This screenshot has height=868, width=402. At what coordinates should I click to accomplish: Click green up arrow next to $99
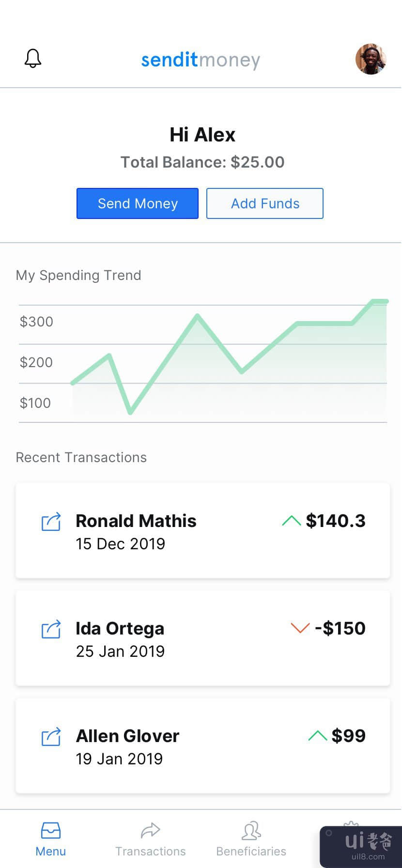(317, 736)
